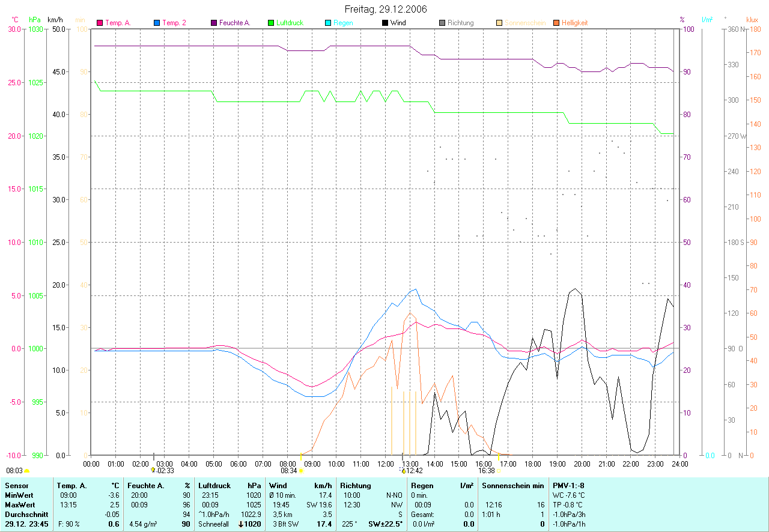Viewport: 769px width, 532px height.
Task: Click the orange Helligkeit legend swatch
Action: 556,23
